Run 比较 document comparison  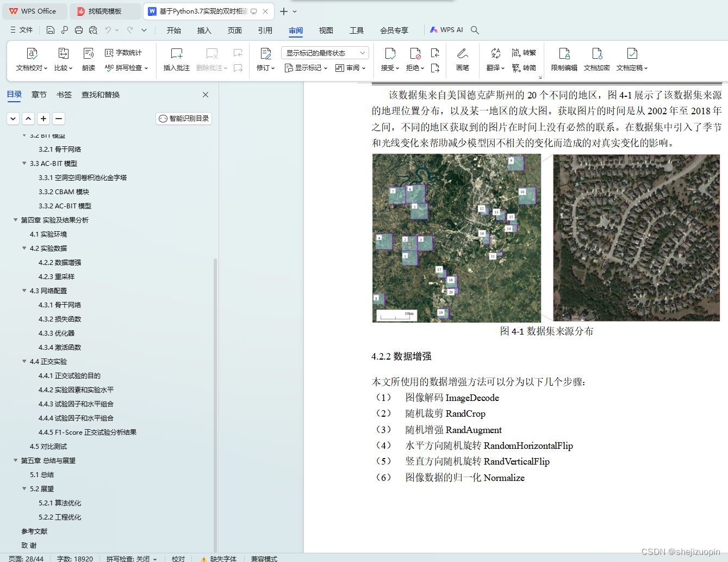click(x=63, y=59)
